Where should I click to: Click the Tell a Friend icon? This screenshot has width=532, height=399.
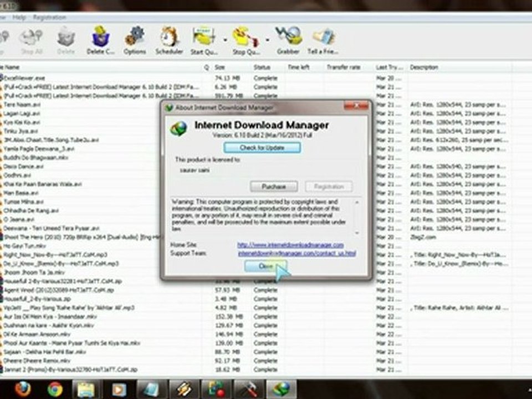(x=323, y=40)
